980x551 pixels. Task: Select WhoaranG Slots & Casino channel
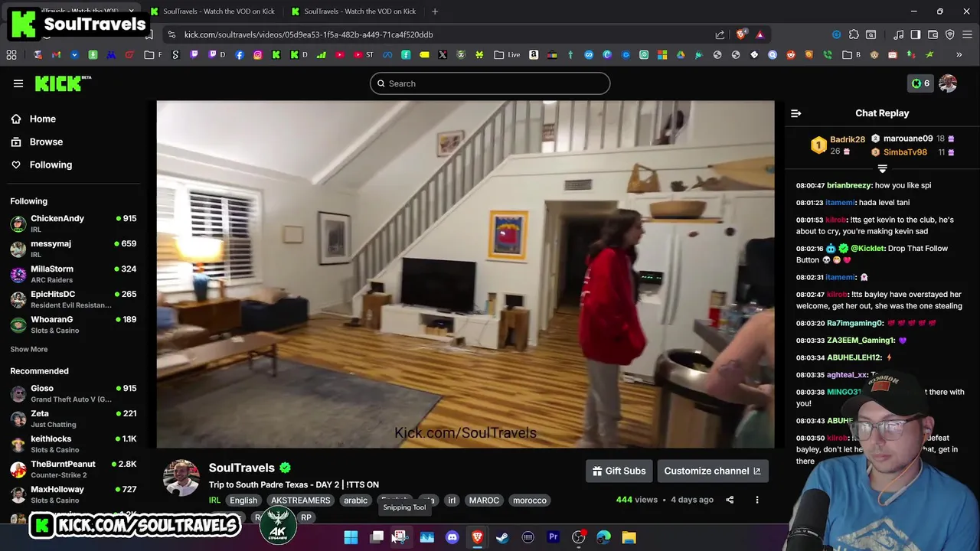point(73,324)
